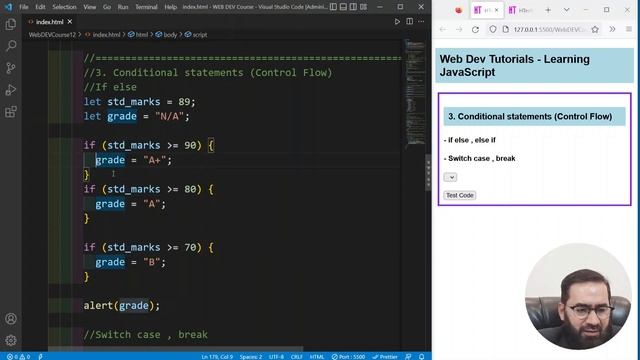Change the Spaces: 2 indentation setting
Image resolution: width=640 pixels, height=360 pixels.
point(251,357)
